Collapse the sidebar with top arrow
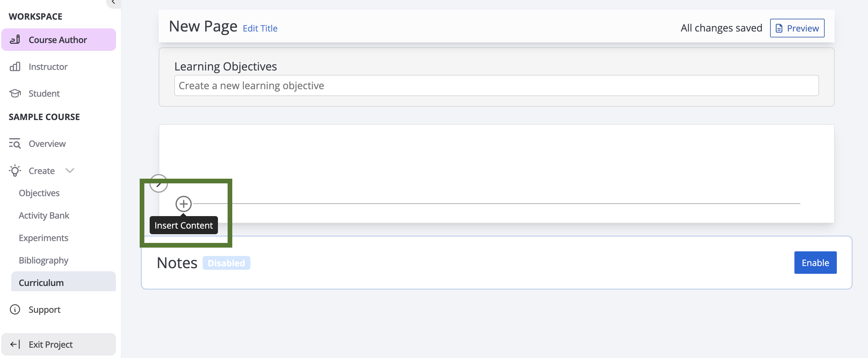Image resolution: width=868 pixels, height=358 pixels. pyautogui.click(x=113, y=3)
